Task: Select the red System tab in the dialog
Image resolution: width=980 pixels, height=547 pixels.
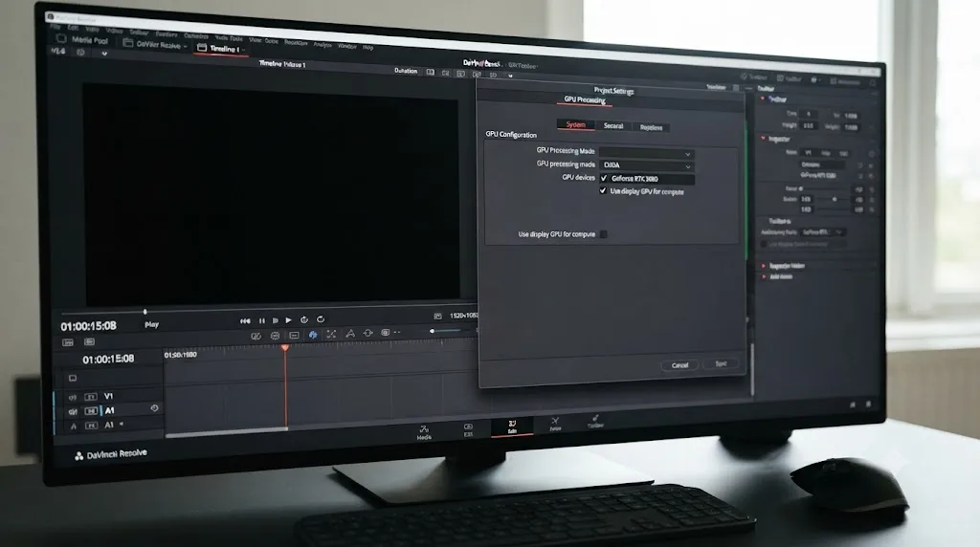Action: [x=575, y=124]
